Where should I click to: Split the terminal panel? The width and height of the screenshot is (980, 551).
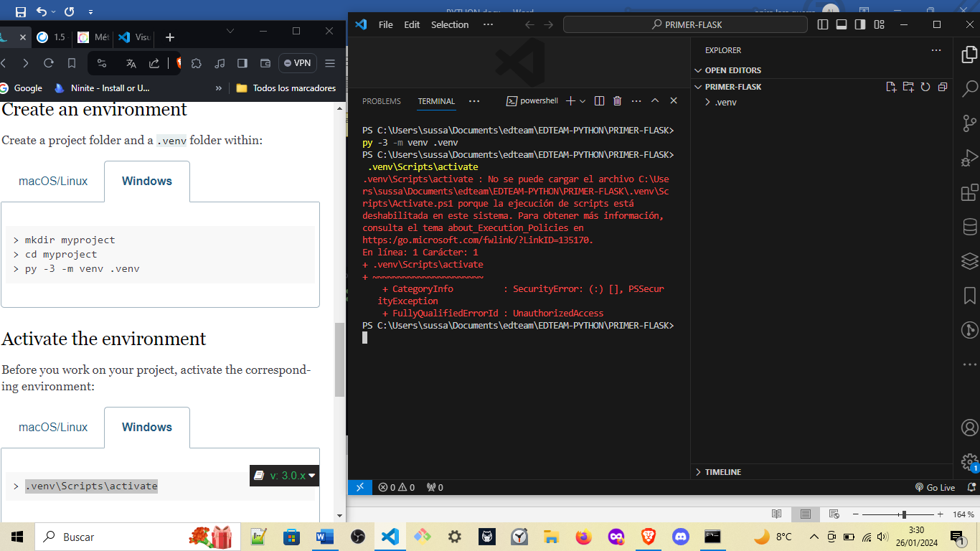[599, 101]
